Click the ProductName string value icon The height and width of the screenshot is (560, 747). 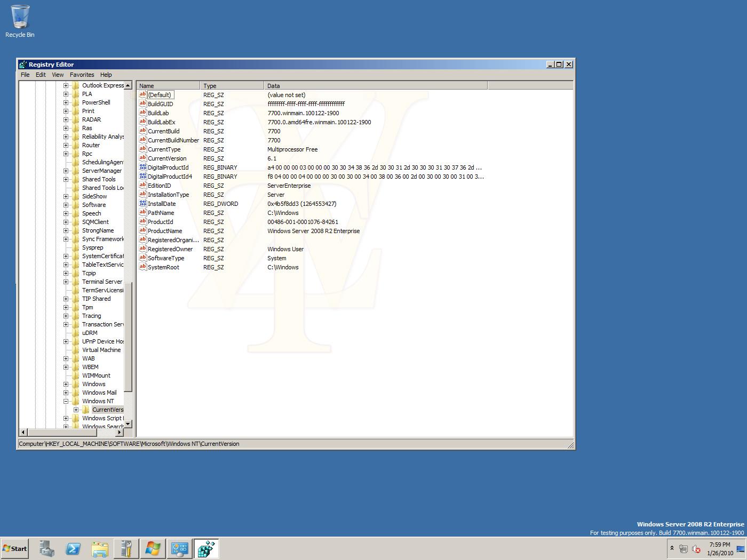pos(142,230)
